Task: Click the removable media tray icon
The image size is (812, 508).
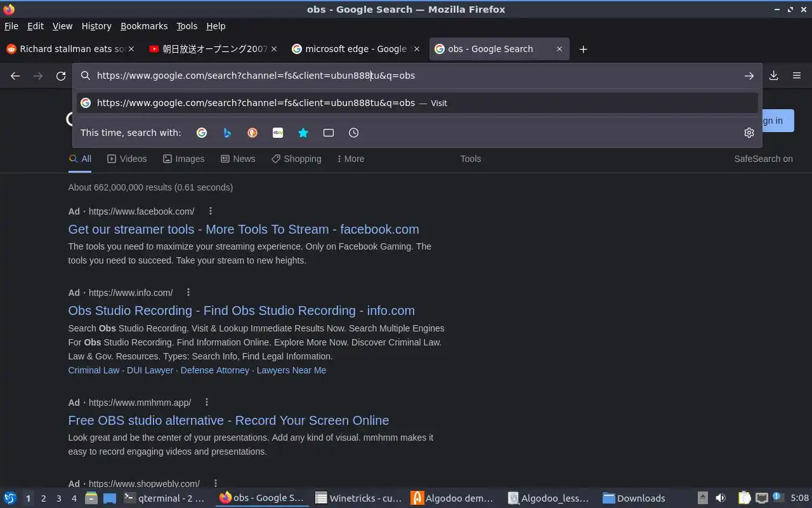Action: pos(702,498)
